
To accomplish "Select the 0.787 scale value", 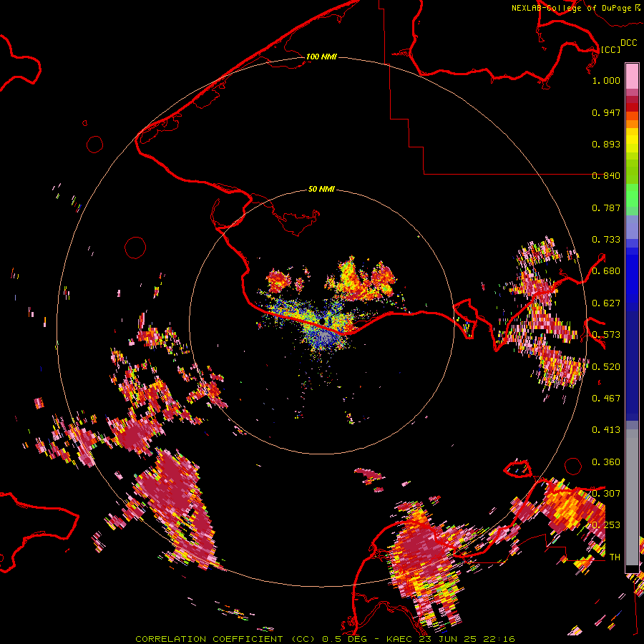I will coord(606,208).
